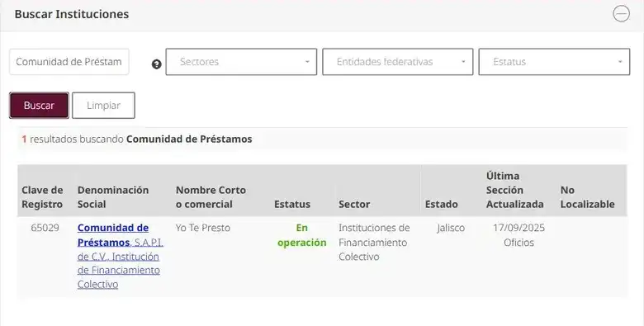
Task: Click the Nombre Corto o comercial header
Action: pyautogui.click(x=211, y=197)
